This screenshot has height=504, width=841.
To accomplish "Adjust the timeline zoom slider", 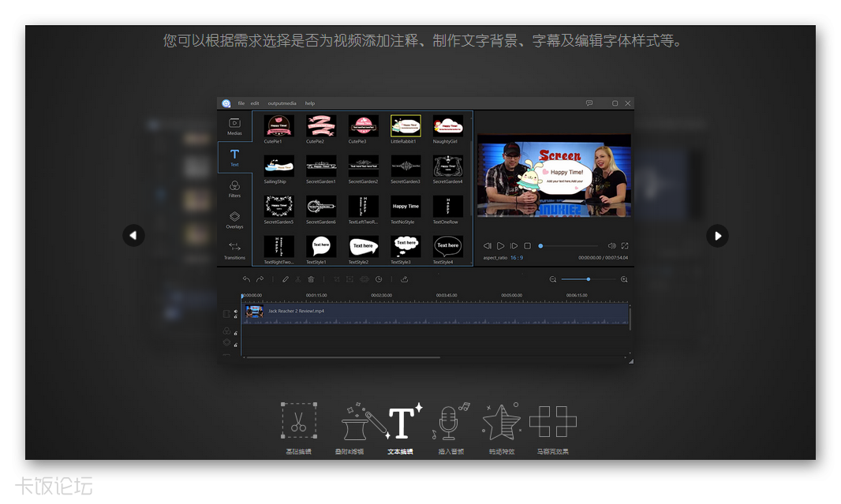I will coord(588,279).
